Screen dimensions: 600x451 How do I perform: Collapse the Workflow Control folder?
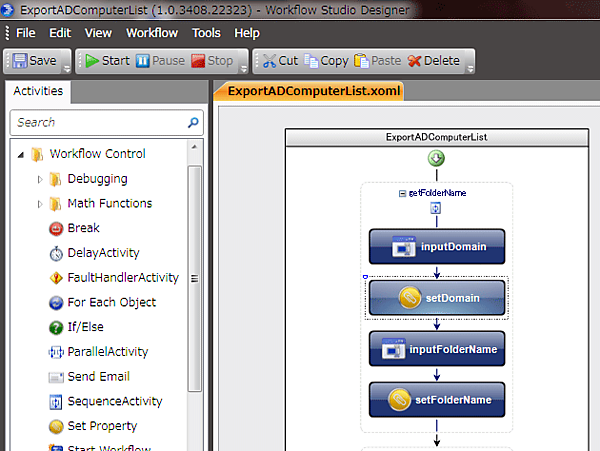click(21, 155)
